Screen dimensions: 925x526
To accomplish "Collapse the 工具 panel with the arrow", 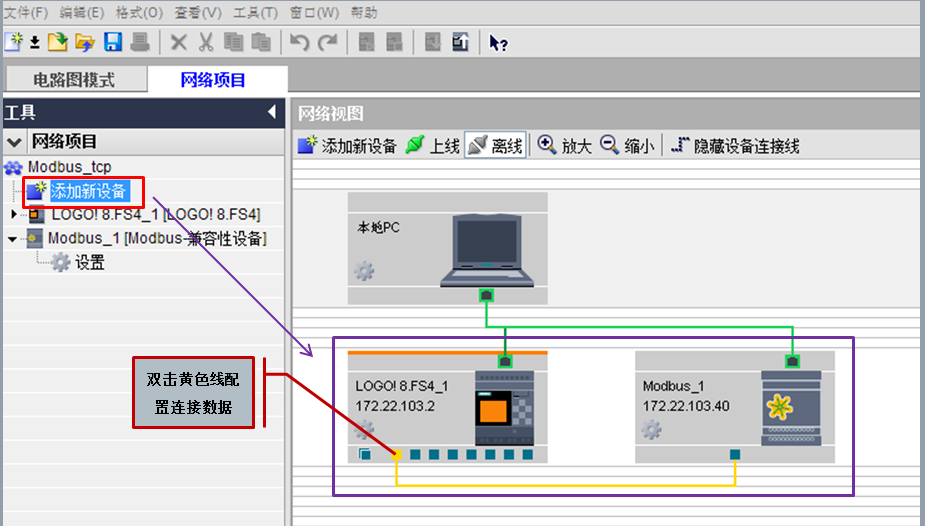I will pos(272,112).
